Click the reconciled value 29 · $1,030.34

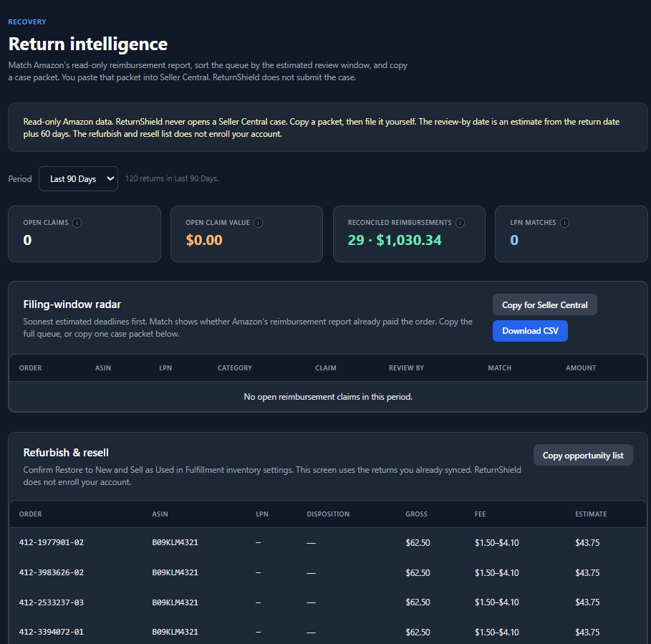pyautogui.click(x=395, y=240)
